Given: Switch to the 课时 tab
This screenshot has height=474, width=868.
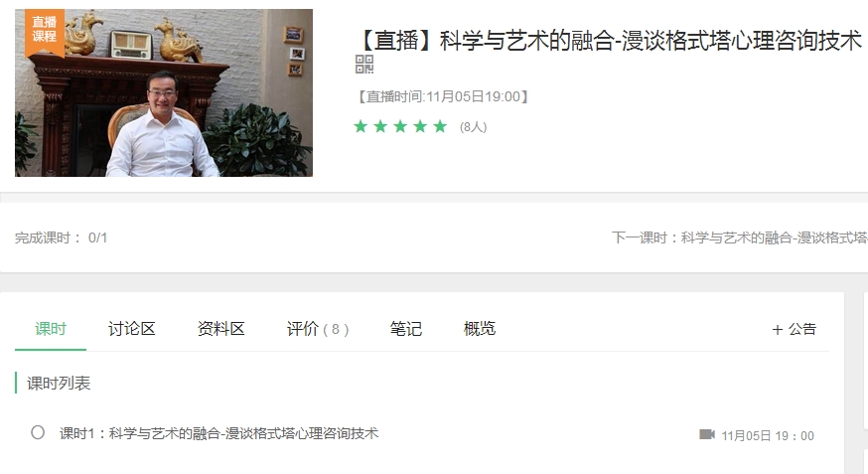Looking at the screenshot, I should coord(51,329).
